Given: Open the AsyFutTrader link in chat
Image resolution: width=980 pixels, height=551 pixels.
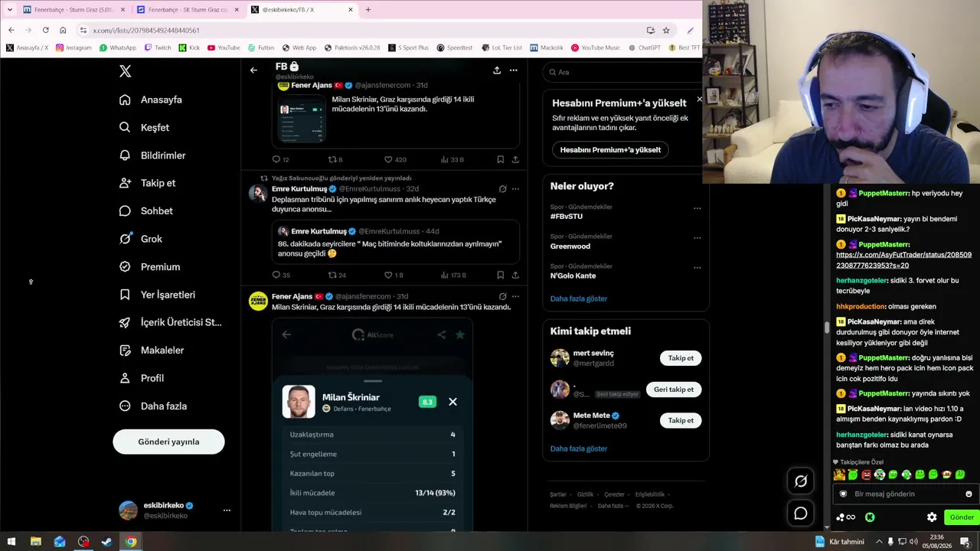Looking at the screenshot, I should pos(903,260).
